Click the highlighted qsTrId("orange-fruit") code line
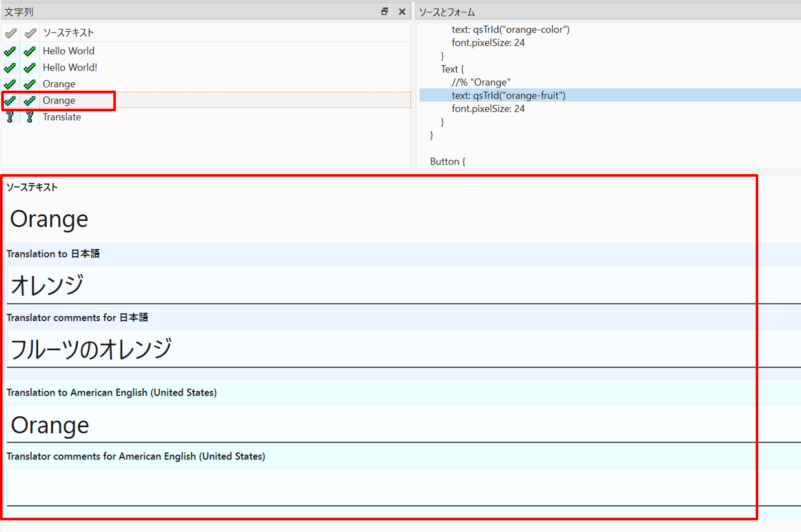The image size is (801, 532). click(509, 96)
